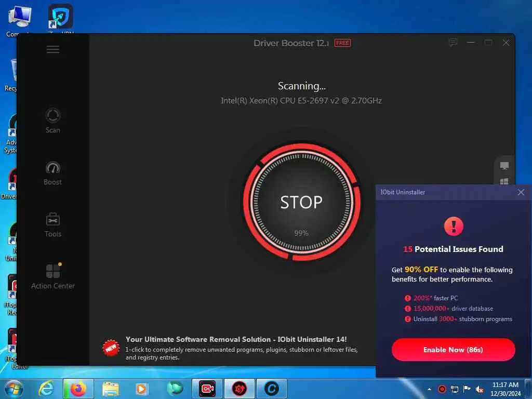Screen dimensions: 532x399
Task: Click the STOP scanning button
Action: (x=301, y=202)
